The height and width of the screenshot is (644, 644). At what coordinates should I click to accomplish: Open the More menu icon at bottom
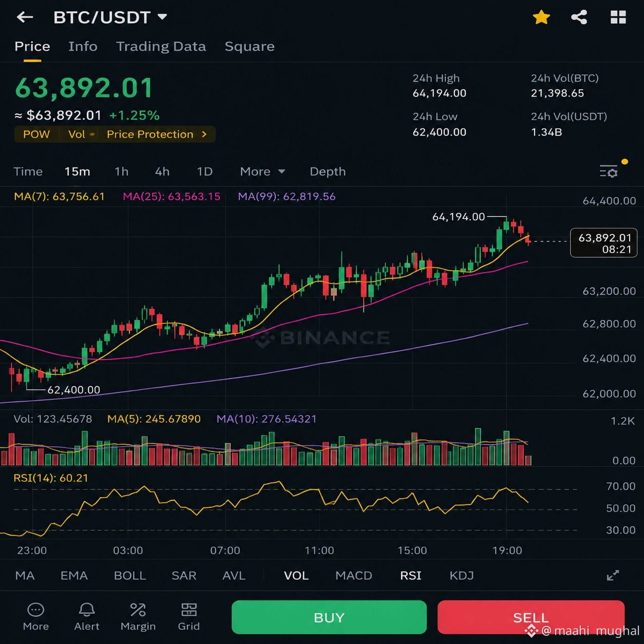tap(36, 616)
